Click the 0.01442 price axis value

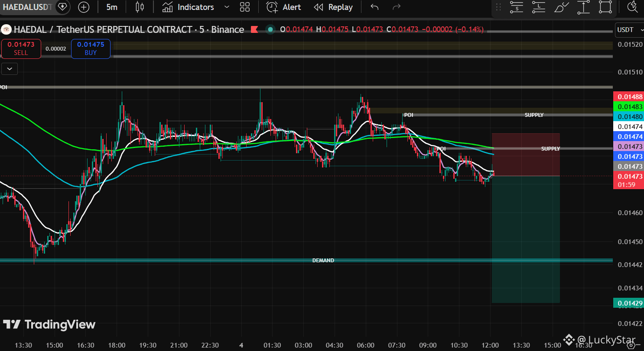coord(630,264)
